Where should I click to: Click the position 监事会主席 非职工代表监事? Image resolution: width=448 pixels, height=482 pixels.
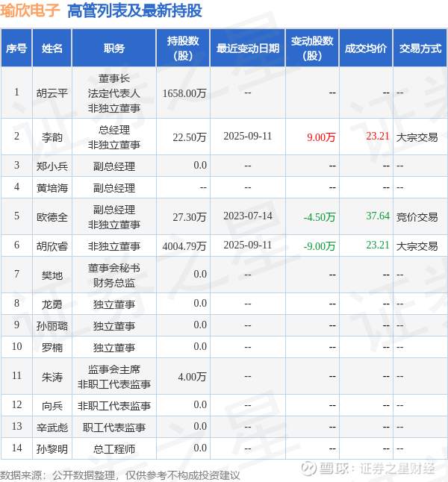click(x=113, y=377)
